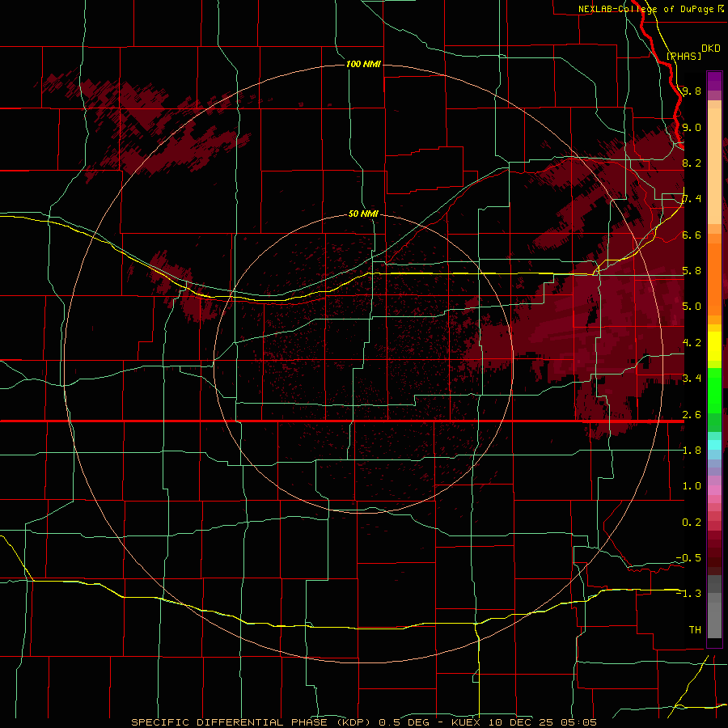The height and width of the screenshot is (728, 728).
Task: Click the 3.4 legend value
Action: [692, 378]
